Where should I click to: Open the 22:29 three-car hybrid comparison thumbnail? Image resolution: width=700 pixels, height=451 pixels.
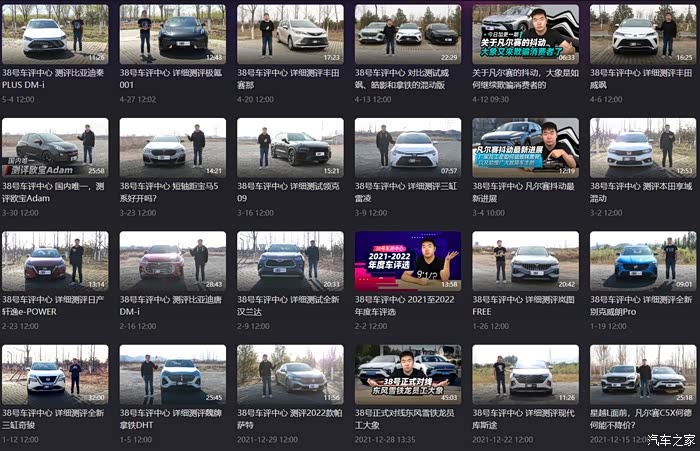click(x=408, y=34)
